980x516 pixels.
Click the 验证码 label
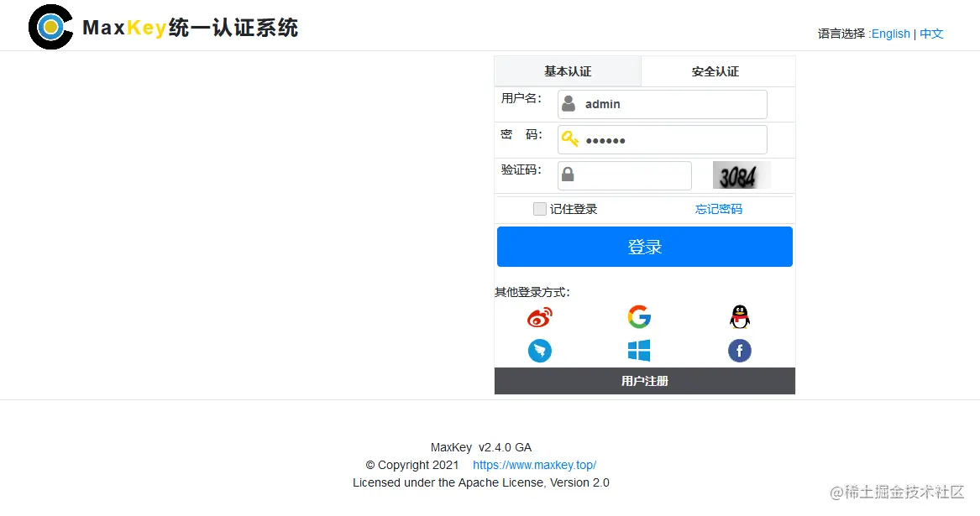coord(521,169)
